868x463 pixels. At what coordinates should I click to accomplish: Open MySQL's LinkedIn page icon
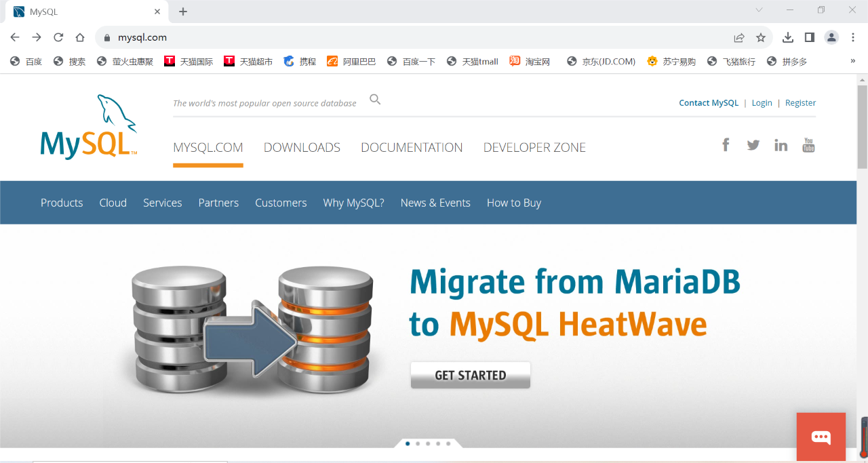781,145
